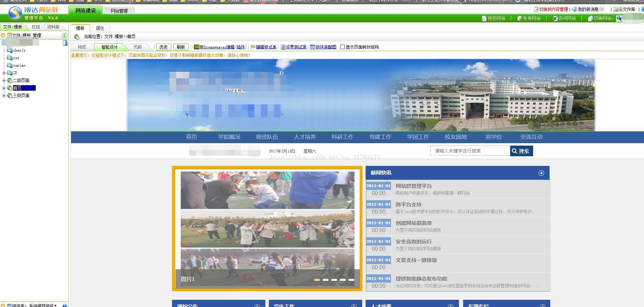This screenshot has width=644, height=307.
Task: Open the 栏目 sidebar tab
Action: [x=36, y=27]
